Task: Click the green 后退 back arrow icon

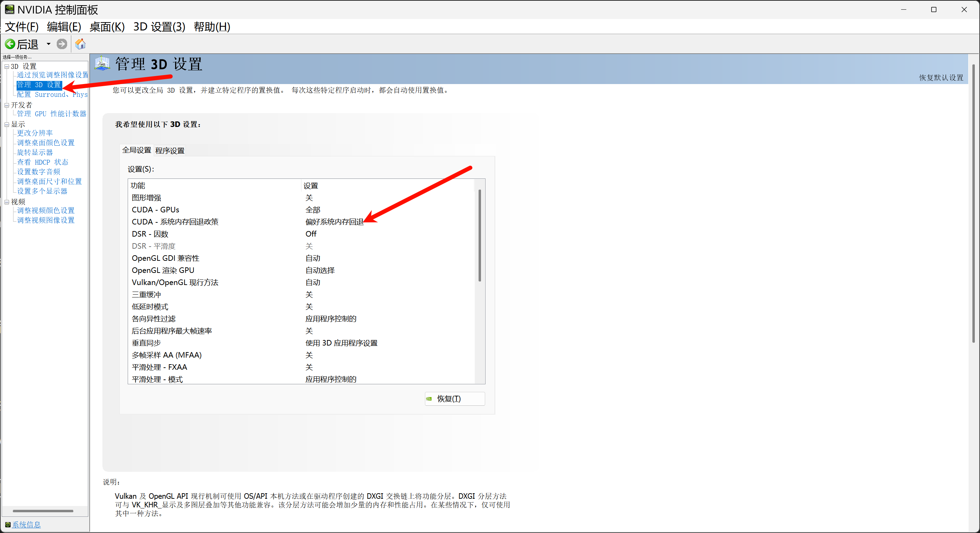Action: point(10,44)
